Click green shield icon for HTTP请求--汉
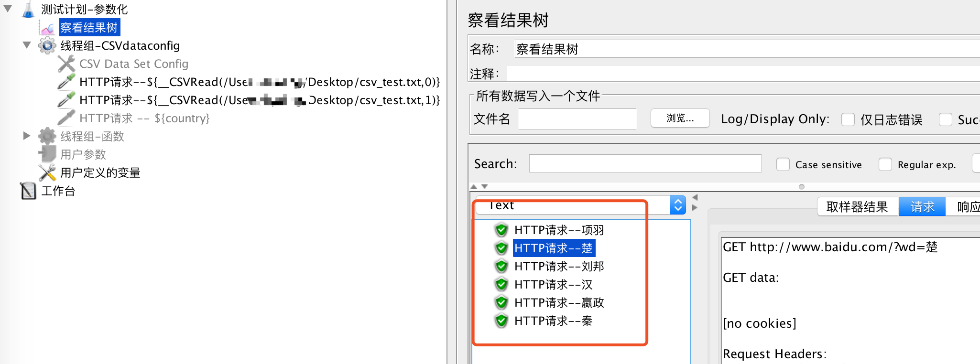980x364 pixels. [501, 284]
